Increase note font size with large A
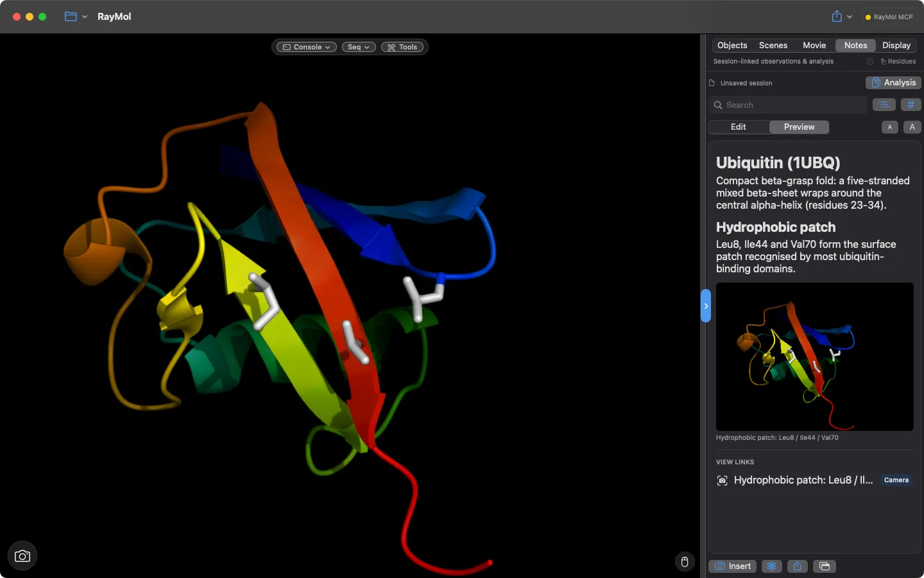 point(912,127)
